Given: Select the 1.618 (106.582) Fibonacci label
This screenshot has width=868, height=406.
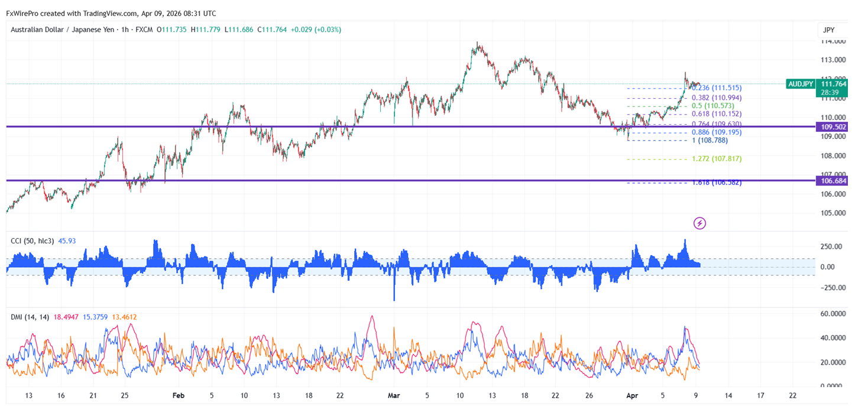Looking at the screenshot, I should pos(717,183).
